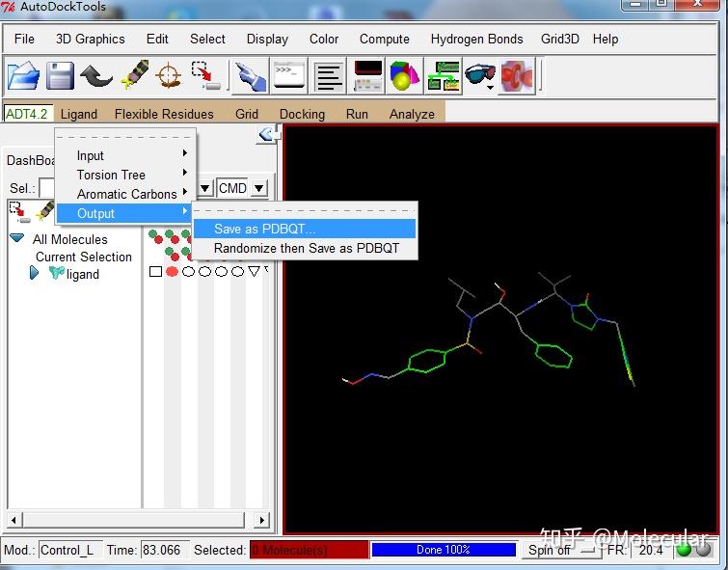Image resolution: width=728 pixels, height=570 pixels.
Task: Click the 3D glasses stereo icon
Action: point(479,75)
